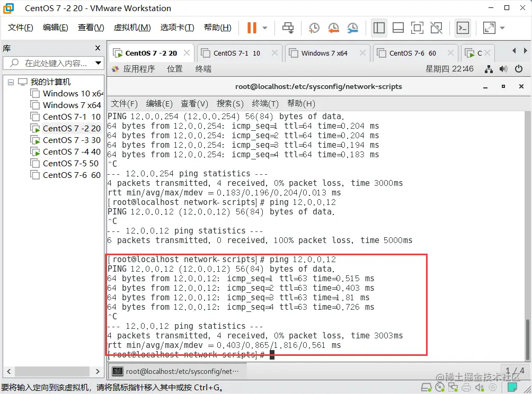Toggle the thumbnail bar view
532x394 pixels.
tap(398, 28)
